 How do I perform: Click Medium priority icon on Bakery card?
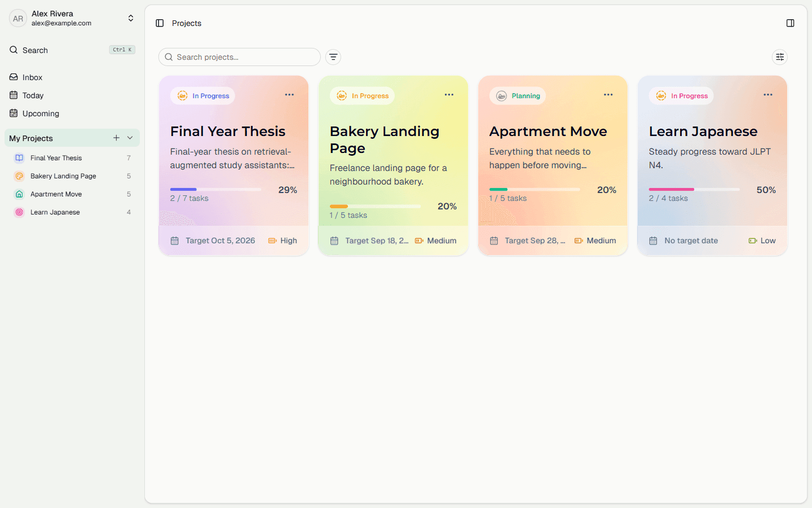click(419, 241)
